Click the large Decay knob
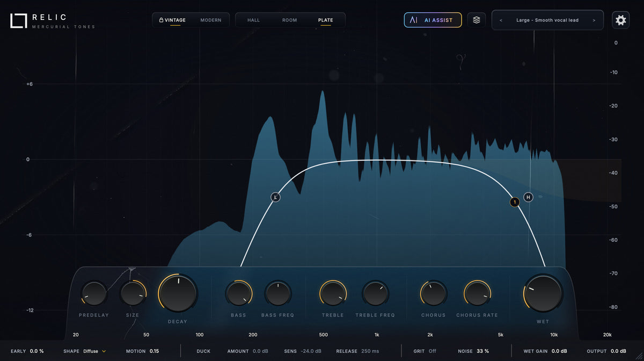This screenshot has width=644, height=361. (x=178, y=293)
